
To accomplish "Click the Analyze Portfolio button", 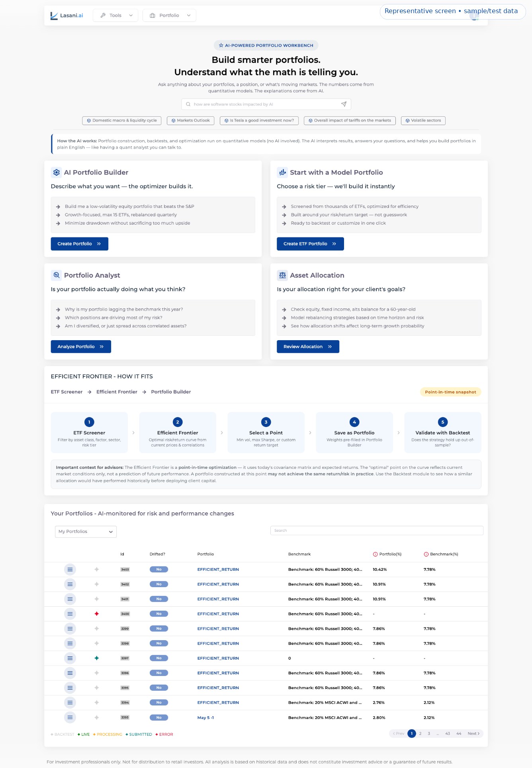I will tap(81, 347).
